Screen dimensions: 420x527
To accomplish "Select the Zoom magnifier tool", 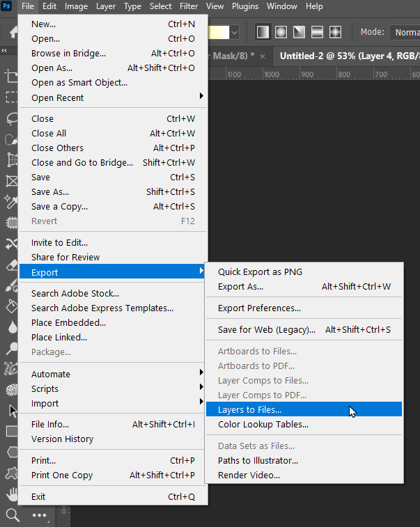I will pos(12,515).
